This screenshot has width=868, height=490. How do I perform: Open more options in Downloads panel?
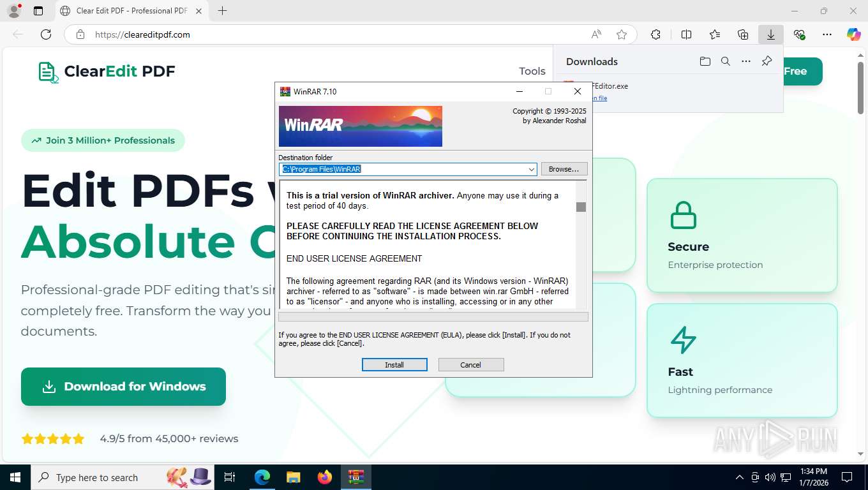click(746, 61)
